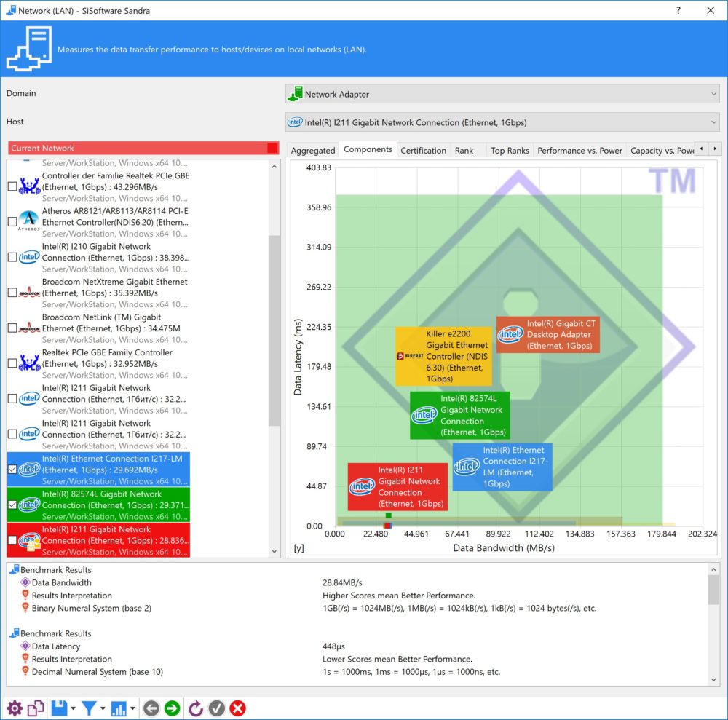The width and height of the screenshot is (728, 720).
Task: Switch to the Top Ranks tab
Action: coord(510,151)
